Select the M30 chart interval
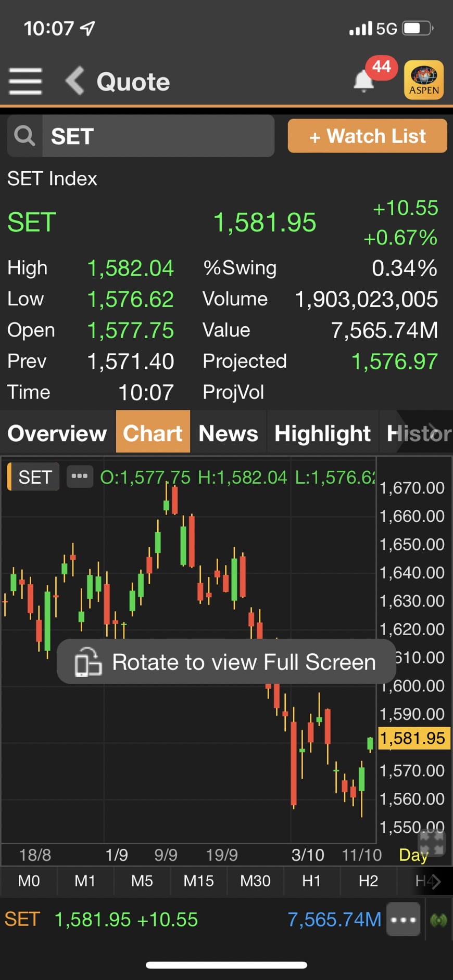Screen dimensions: 453x980 pos(255,881)
